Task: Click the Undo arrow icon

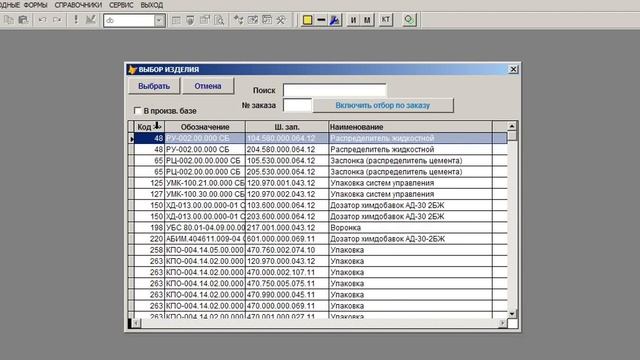Action: click(x=42, y=20)
